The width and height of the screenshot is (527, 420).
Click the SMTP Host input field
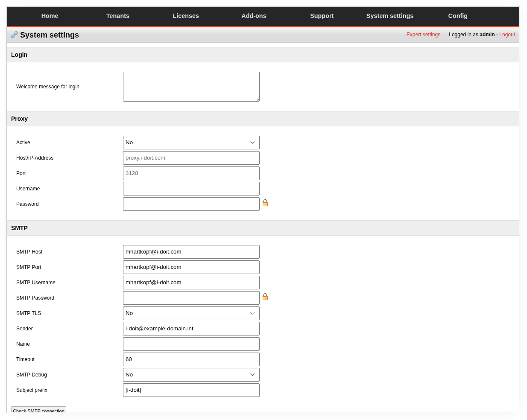[191, 252]
